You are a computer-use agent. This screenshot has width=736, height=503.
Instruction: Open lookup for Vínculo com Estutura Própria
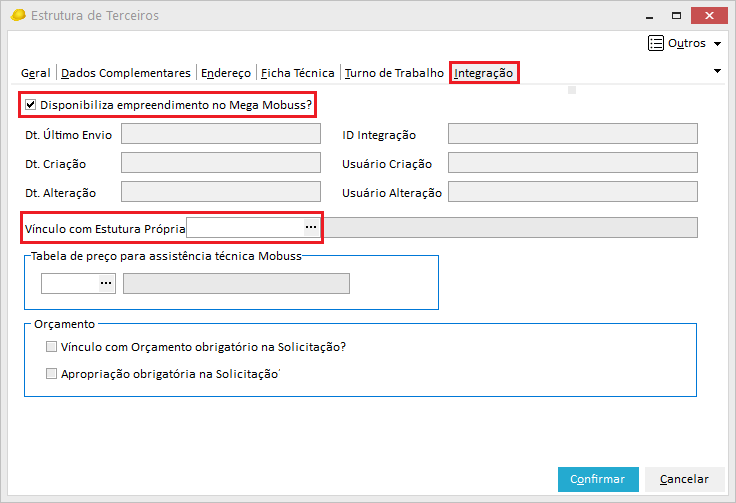(311, 227)
